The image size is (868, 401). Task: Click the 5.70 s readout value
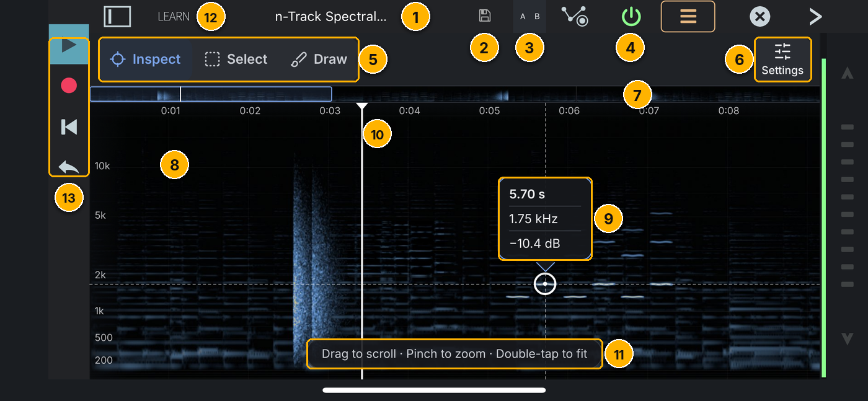coord(527,194)
